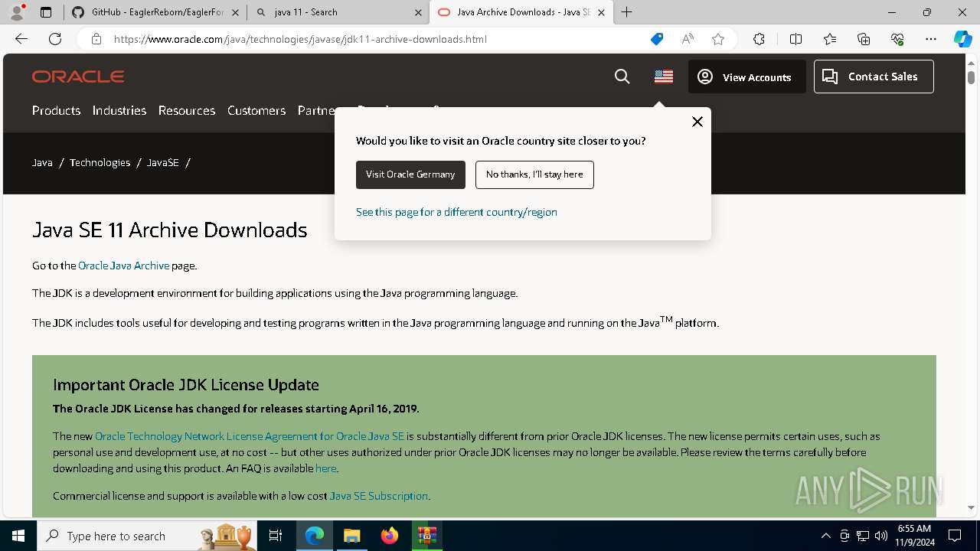The height and width of the screenshot is (551, 980).
Task: Open the shopping price tag icon
Action: tap(656, 39)
